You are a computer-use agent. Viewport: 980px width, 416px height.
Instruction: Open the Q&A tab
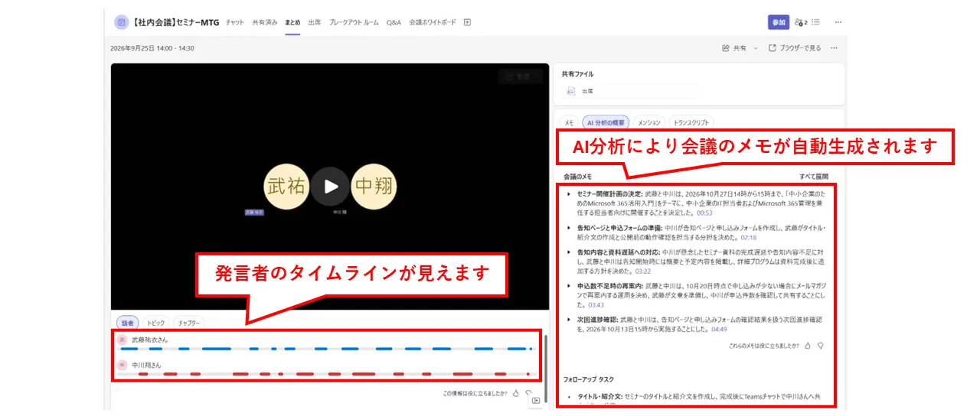tap(394, 22)
